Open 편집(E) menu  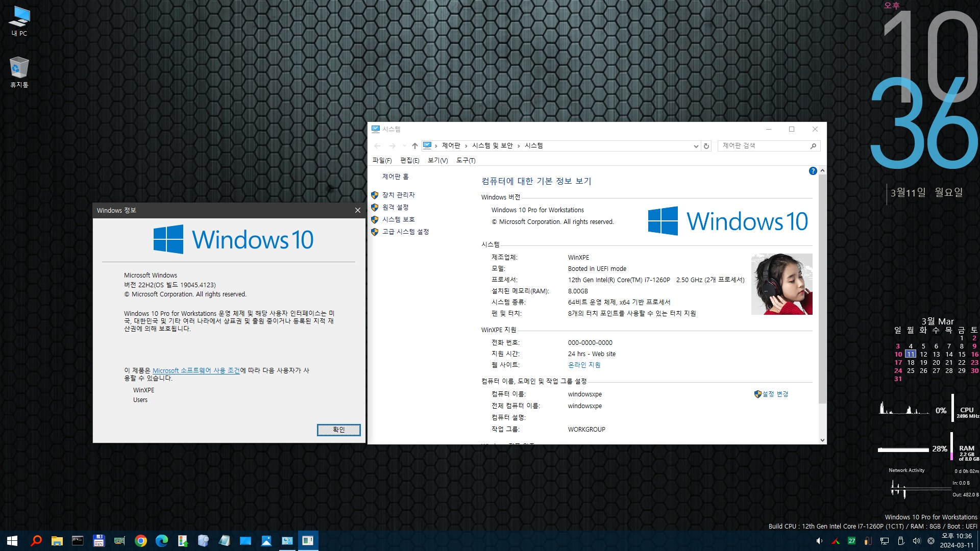click(x=409, y=160)
